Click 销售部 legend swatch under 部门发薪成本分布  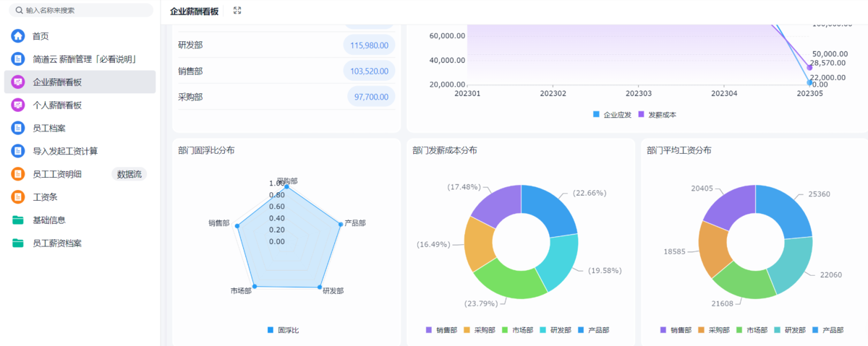(x=429, y=330)
